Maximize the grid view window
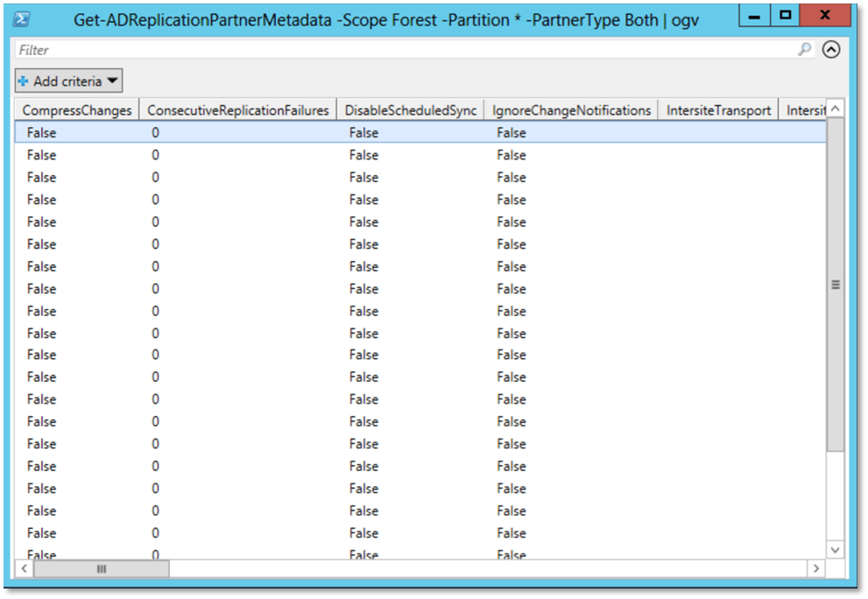868x599 pixels. point(785,15)
